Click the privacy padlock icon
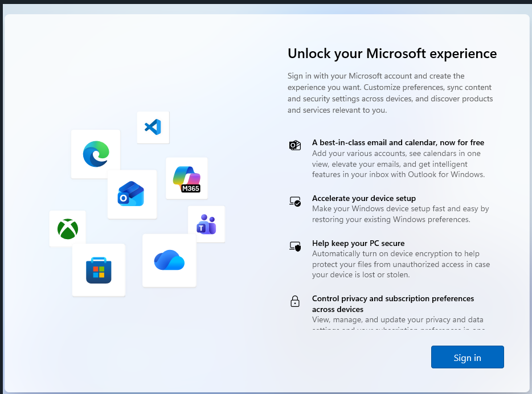The image size is (532, 394). pos(294,302)
